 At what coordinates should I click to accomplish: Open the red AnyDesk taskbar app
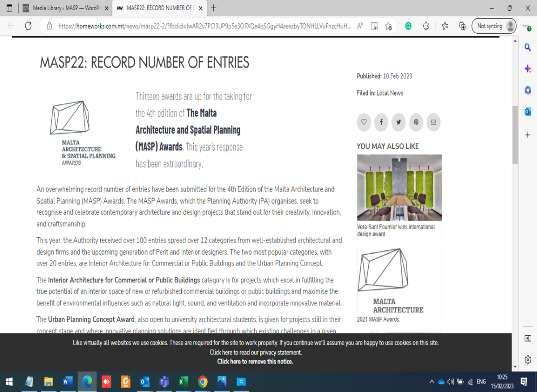tap(106, 382)
